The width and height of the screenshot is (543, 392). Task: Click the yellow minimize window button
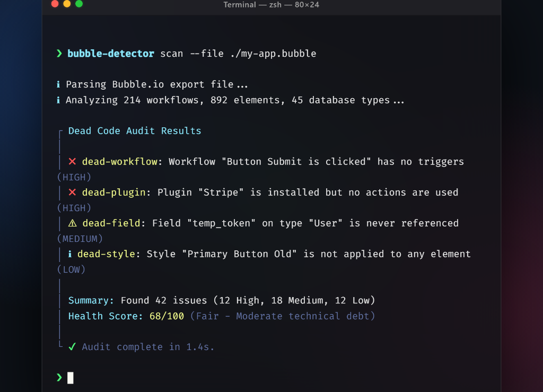click(x=67, y=4)
